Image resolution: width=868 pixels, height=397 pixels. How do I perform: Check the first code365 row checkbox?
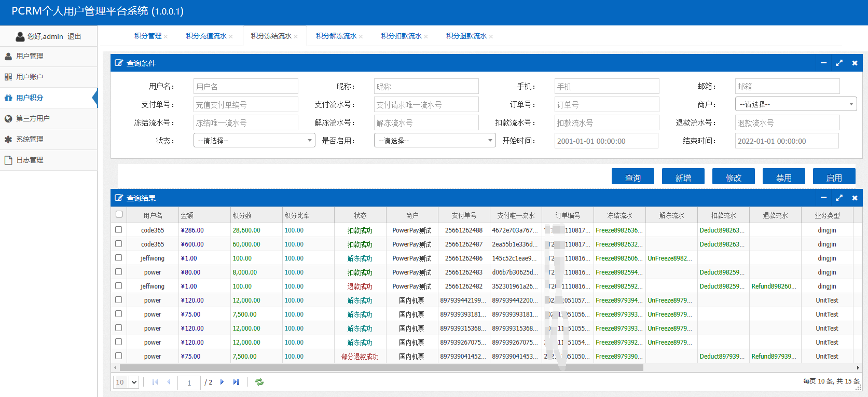click(x=119, y=230)
